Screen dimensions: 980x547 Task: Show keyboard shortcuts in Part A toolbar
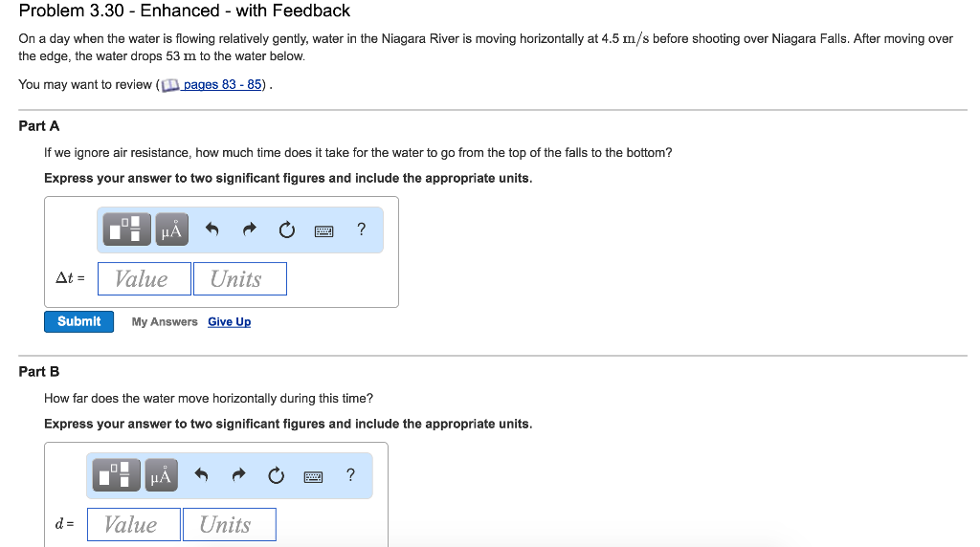click(x=323, y=231)
